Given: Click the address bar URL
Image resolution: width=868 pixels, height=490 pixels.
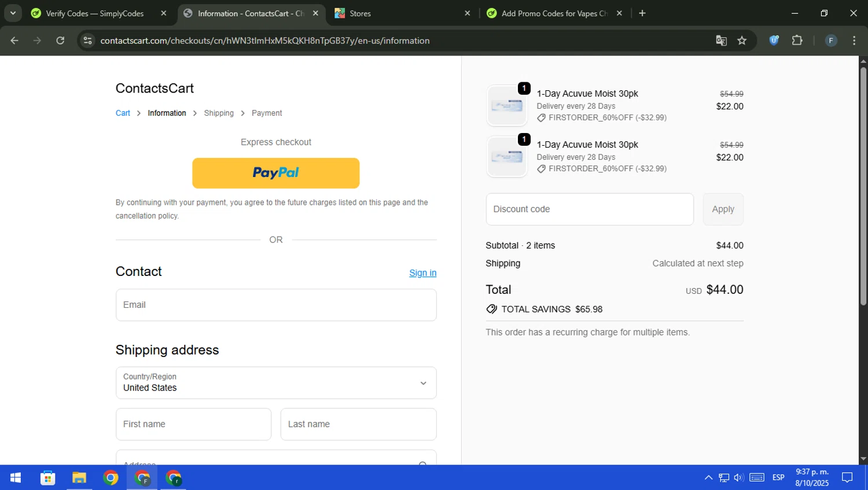Looking at the screenshot, I should pyautogui.click(x=265, y=40).
